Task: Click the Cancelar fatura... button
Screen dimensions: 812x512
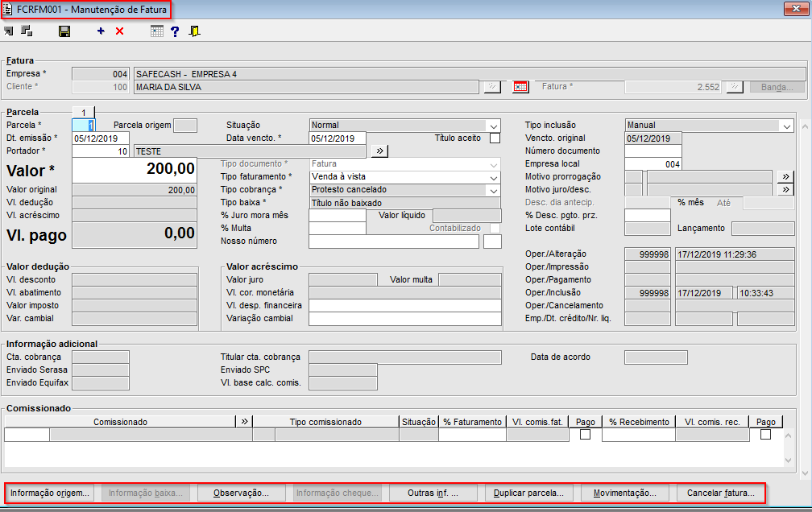Action: (720, 493)
